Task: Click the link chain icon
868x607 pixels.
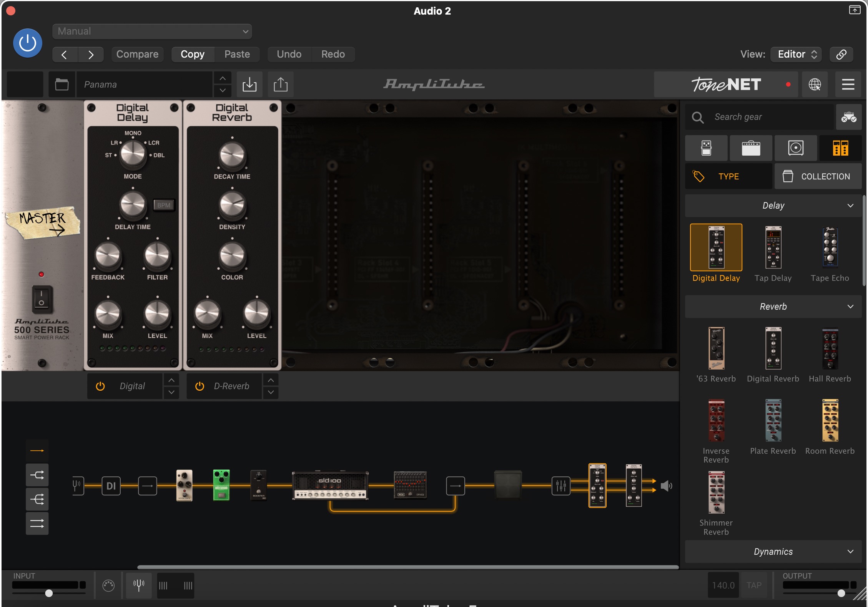Action: [x=841, y=54]
